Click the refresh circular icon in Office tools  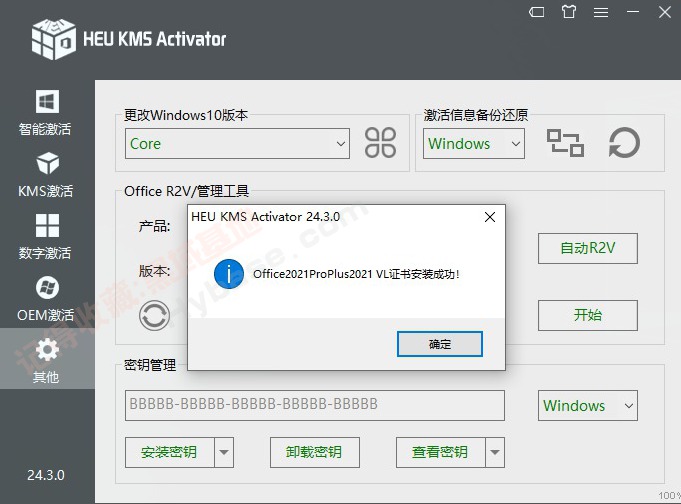point(154,315)
